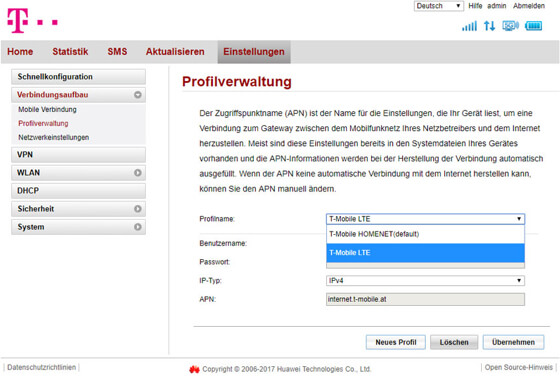Expand the System section arrow

[x=138, y=227]
